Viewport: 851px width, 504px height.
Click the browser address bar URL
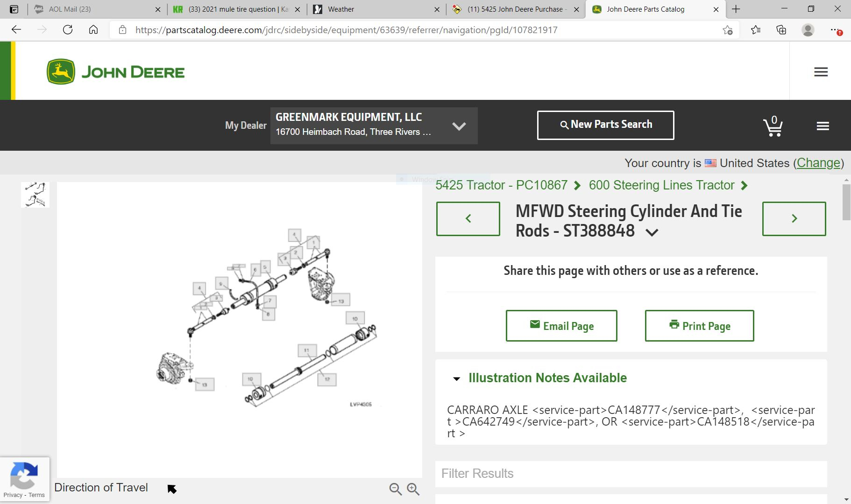pyautogui.click(x=346, y=30)
